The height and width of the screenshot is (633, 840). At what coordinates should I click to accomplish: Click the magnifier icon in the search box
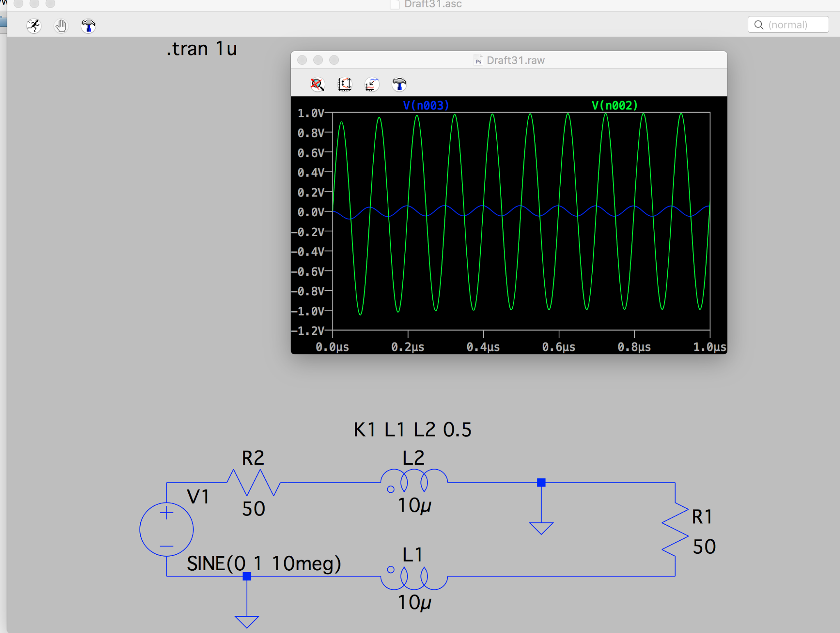(x=759, y=25)
